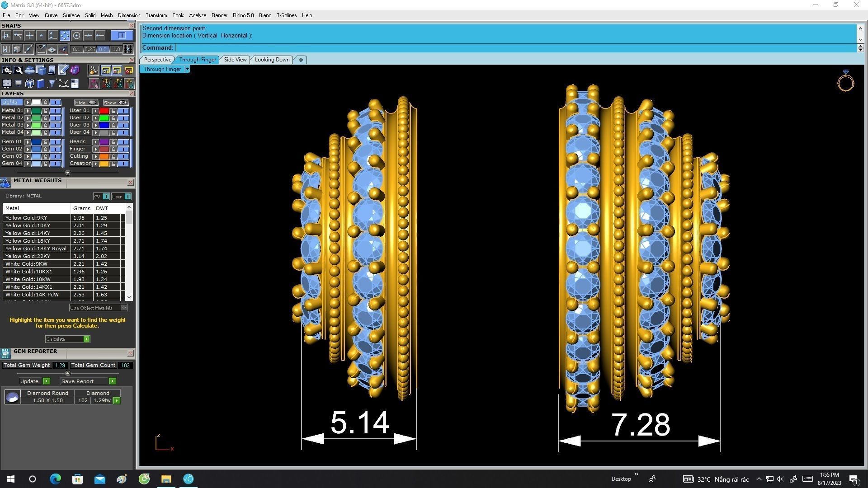Click the gears settings icon in Info & Settings
The width and height of the screenshot is (868, 488).
click(x=7, y=70)
